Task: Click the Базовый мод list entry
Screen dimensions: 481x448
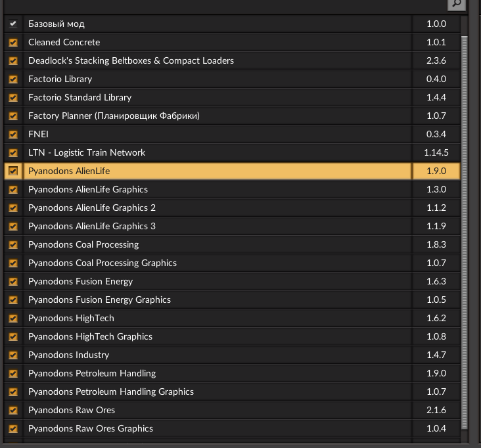Action: coord(56,24)
